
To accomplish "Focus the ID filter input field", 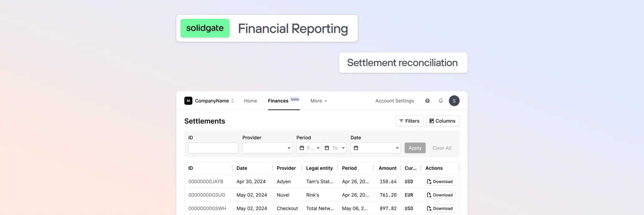I will tap(213, 148).
